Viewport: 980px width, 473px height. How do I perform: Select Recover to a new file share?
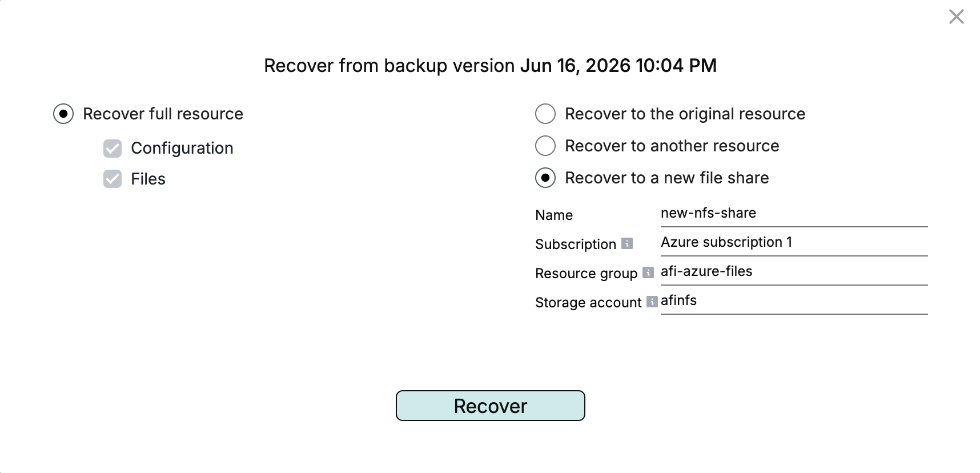click(x=545, y=178)
